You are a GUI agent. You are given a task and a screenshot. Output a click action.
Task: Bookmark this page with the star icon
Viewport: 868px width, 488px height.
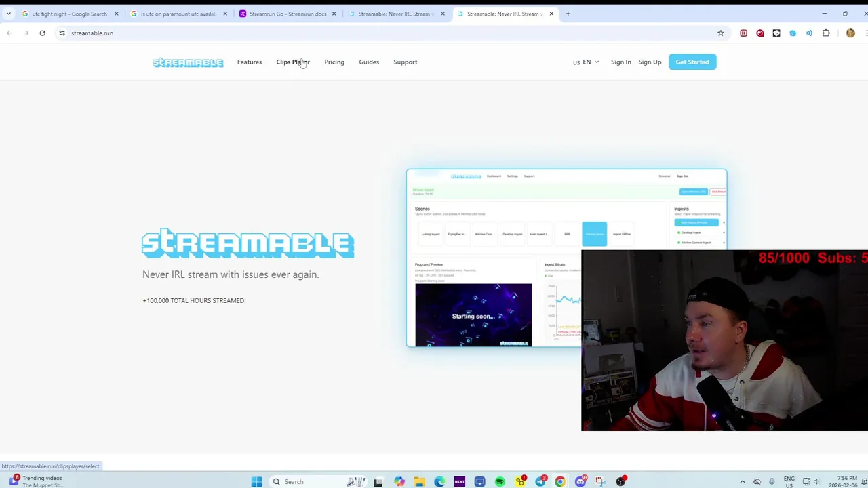pyautogui.click(x=720, y=33)
